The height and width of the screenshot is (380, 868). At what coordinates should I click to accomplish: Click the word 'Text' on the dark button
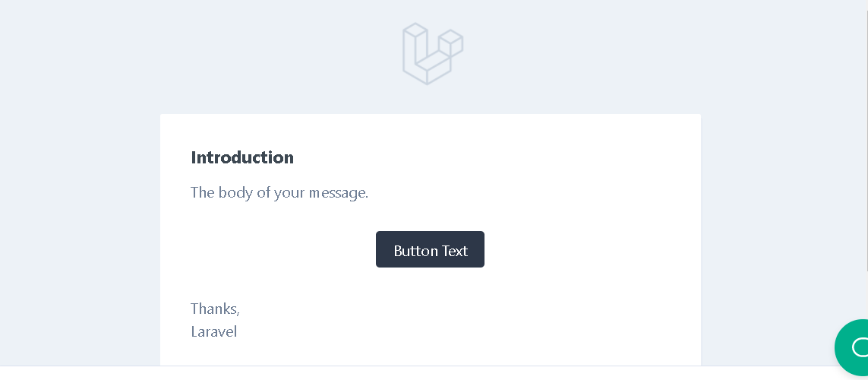(453, 251)
